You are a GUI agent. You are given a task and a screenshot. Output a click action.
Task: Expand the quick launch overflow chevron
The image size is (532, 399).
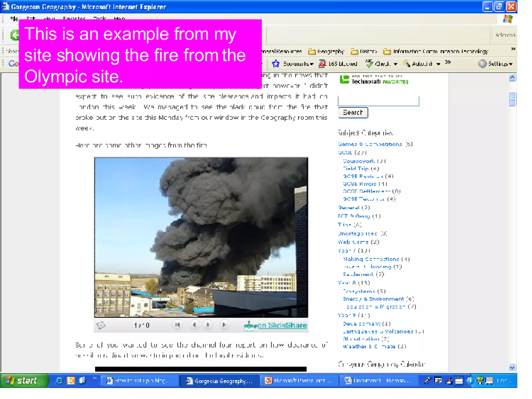coord(95,378)
